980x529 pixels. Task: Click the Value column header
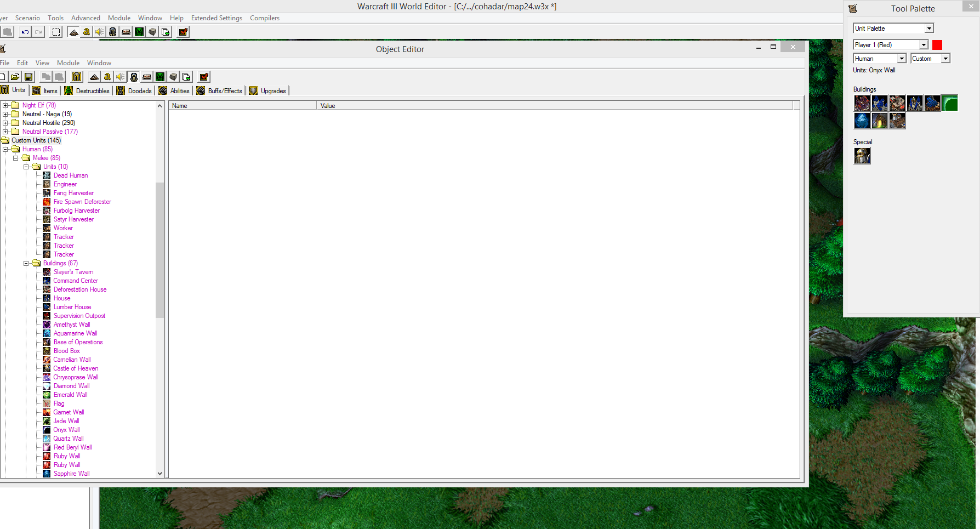click(x=555, y=106)
